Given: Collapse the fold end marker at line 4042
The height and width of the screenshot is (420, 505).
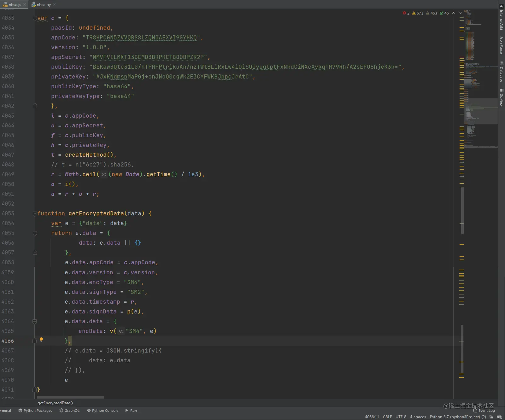Looking at the screenshot, I should (x=35, y=106).
